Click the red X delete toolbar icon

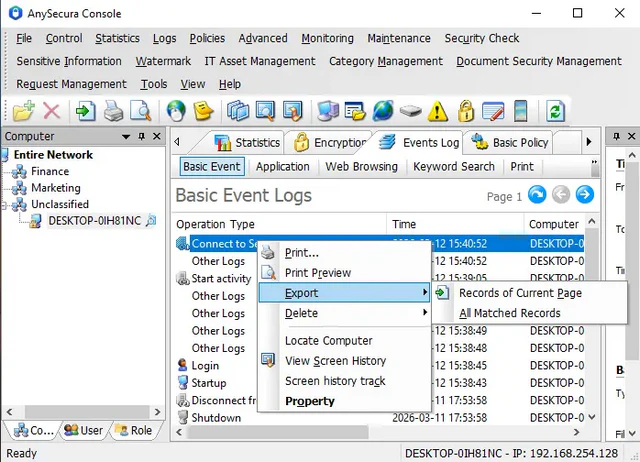[x=51, y=111]
